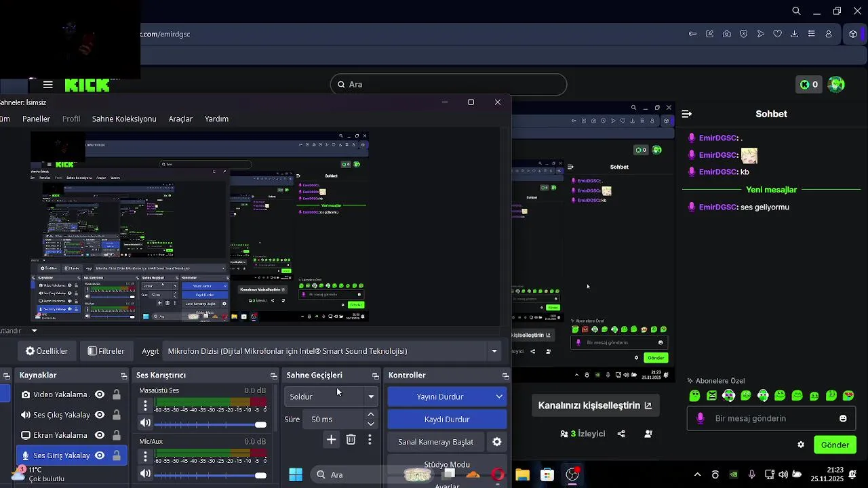This screenshot has height=488, width=868.
Task: Click the share stream icon
Action: [x=621, y=434]
